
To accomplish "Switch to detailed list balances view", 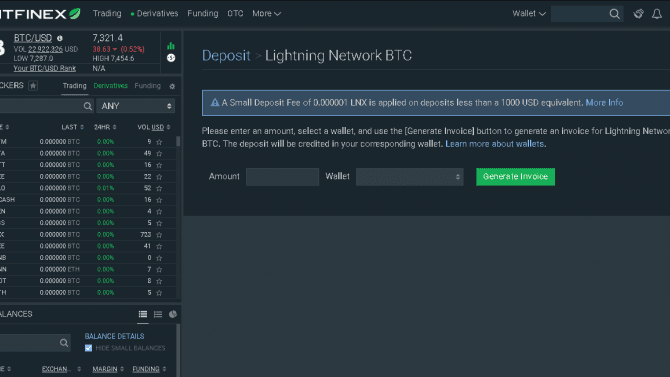I will click(x=143, y=314).
